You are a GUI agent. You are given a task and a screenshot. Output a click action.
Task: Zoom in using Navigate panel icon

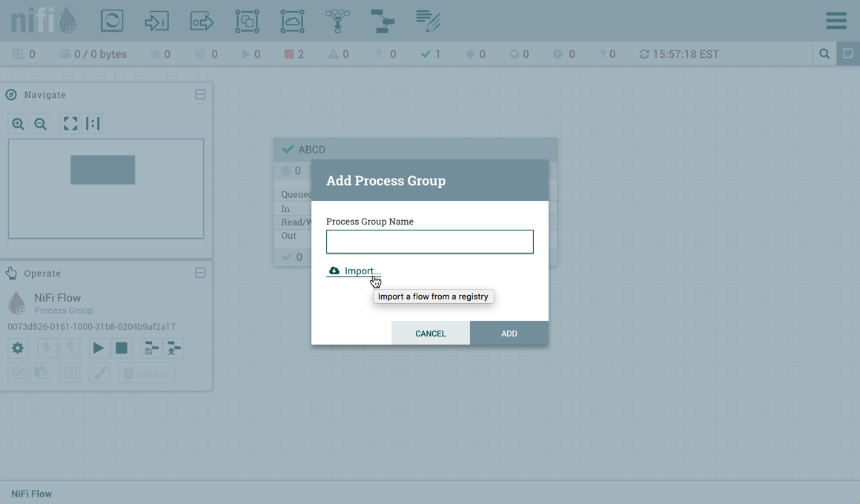(x=19, y=124)
